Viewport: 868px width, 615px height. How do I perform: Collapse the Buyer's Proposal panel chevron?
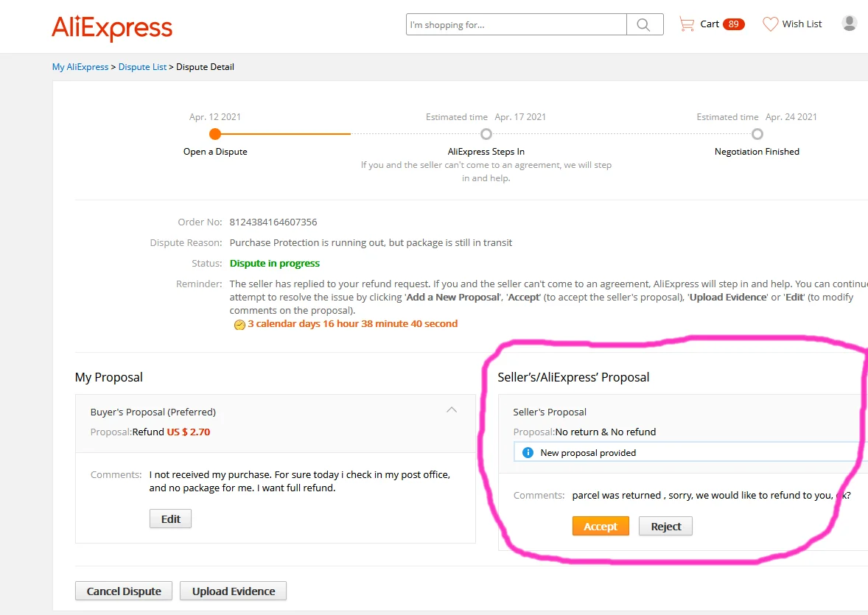(x=452, y=410)
